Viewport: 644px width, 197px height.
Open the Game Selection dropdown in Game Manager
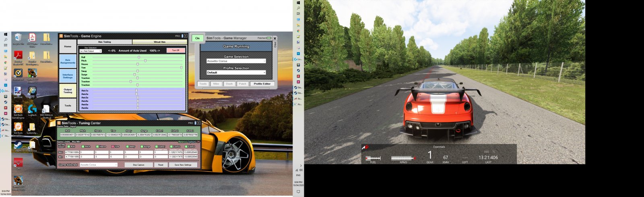tap(236, 61)
